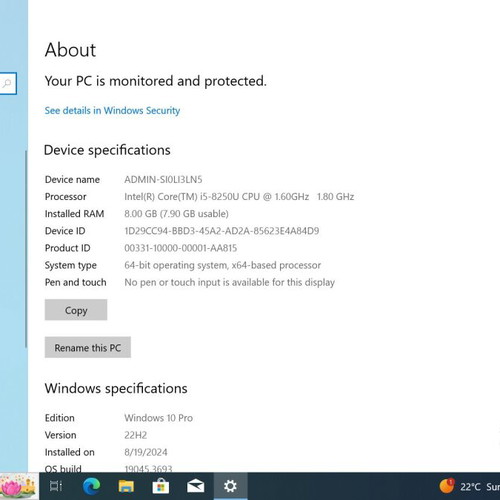Select the processor value i5-8250U text
Image resolution: width=500 pixels, height=500 pixels.
(x=239, y=197)
